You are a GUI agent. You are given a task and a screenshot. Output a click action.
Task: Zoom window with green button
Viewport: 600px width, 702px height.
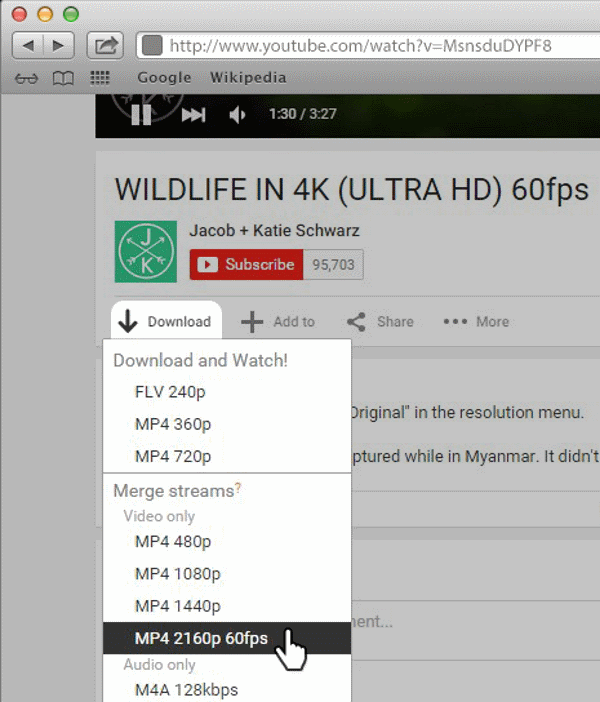tap(71, 14)
